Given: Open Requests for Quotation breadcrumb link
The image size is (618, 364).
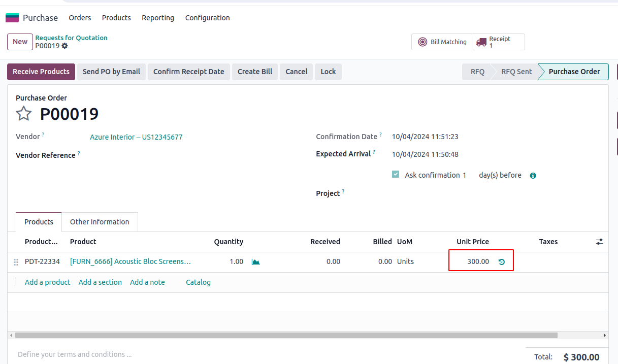Looking at the screenshot, I should [x=71, y=38].
